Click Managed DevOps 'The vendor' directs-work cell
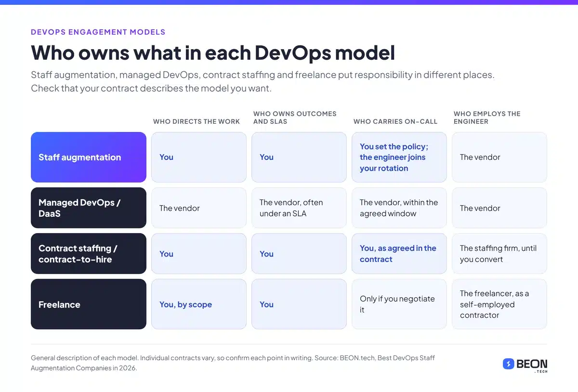This screenshot has height=392, width=578. 199,208
